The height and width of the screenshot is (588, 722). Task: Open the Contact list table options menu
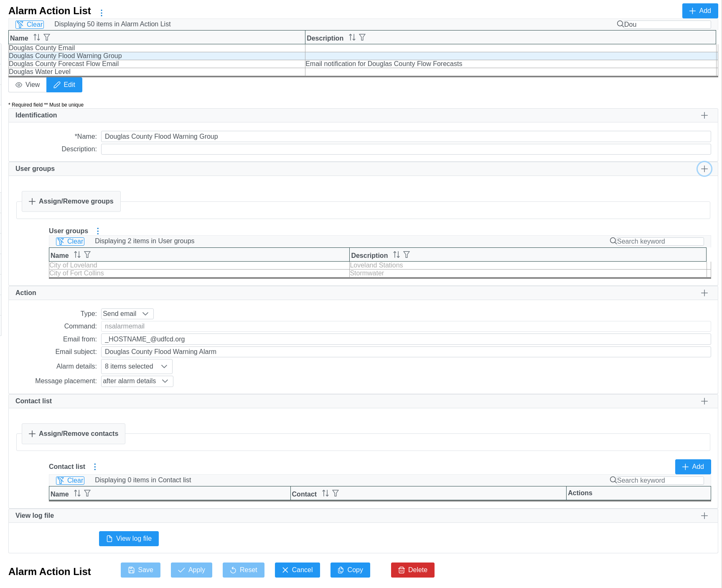pos(95,467)
